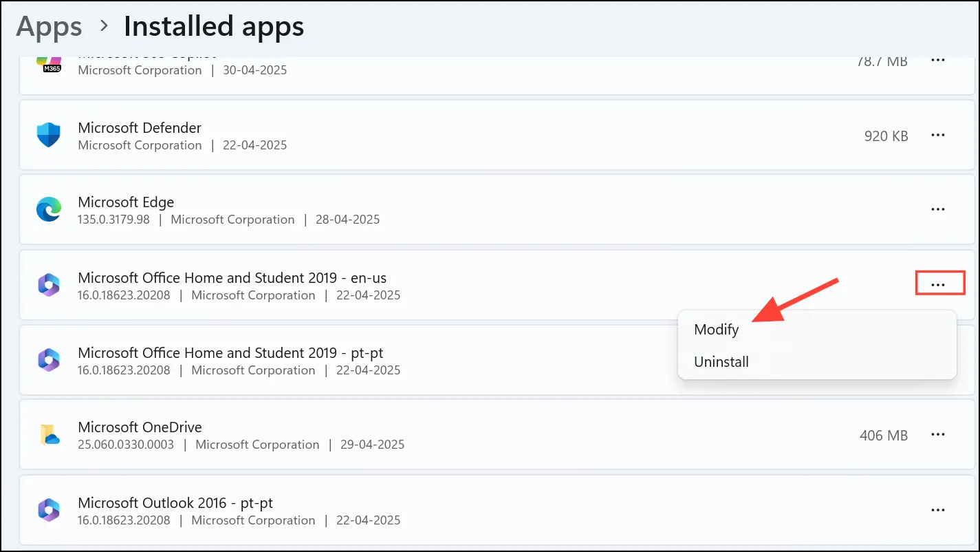The height and width of the screenshot is (552, 980).
Task: Click the 406 MB size value
Action: point(884,436)
